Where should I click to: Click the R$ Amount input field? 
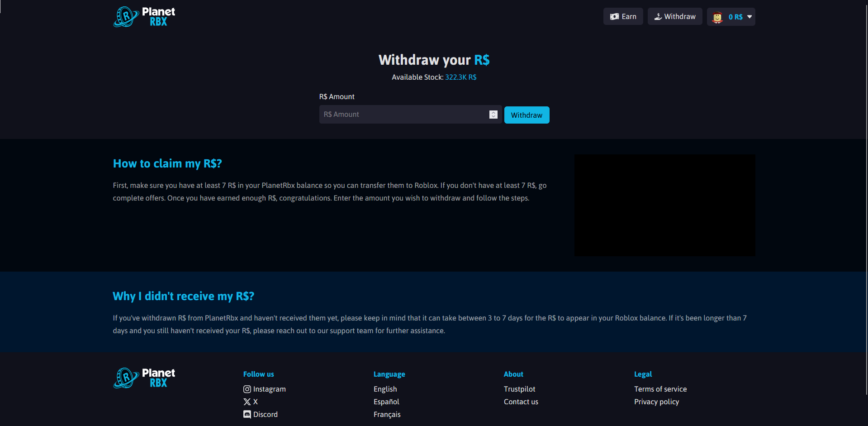[x=410, y=115]
